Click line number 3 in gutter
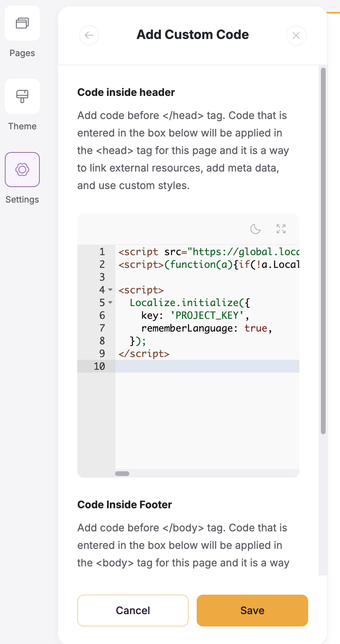This screenshot has width=340, height=644. pyautogui.click(x=102, y=277)
